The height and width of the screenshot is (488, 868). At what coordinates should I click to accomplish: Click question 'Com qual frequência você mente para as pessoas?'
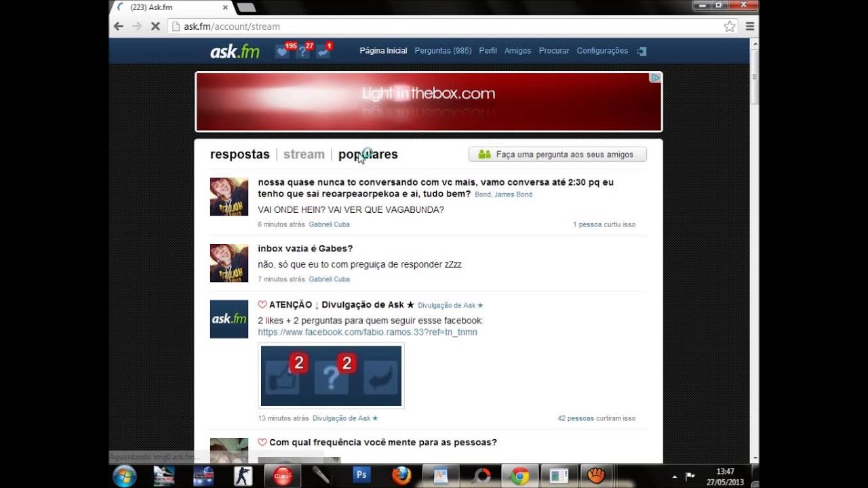[383, 443]
